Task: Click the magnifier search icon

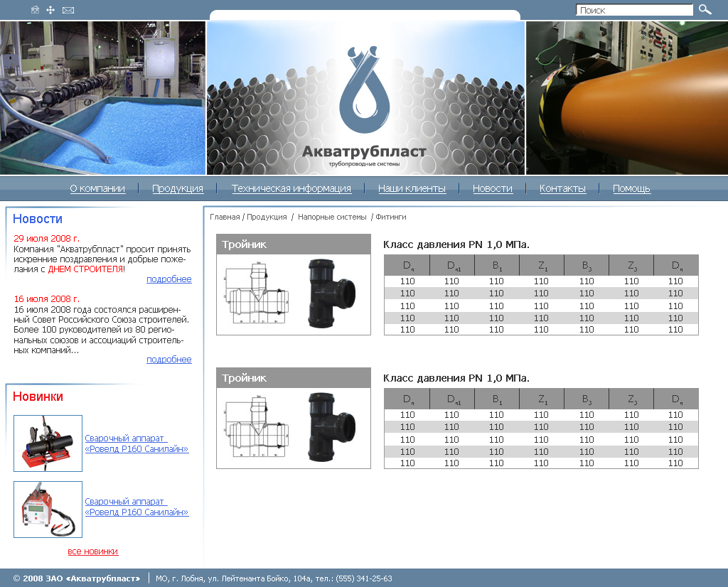Action: coord(705,9)
